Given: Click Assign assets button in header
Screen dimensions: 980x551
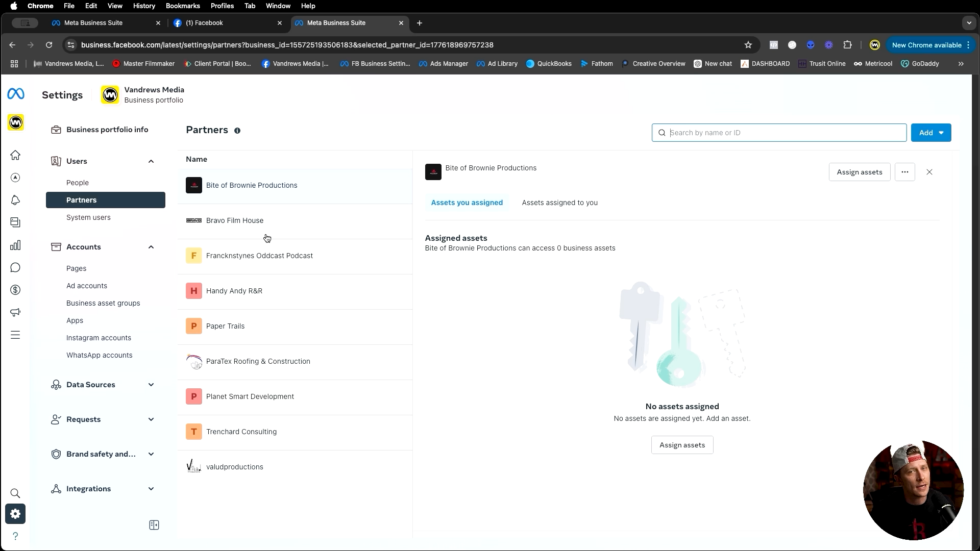Looking at the screenshot, I should coord(860,172).
